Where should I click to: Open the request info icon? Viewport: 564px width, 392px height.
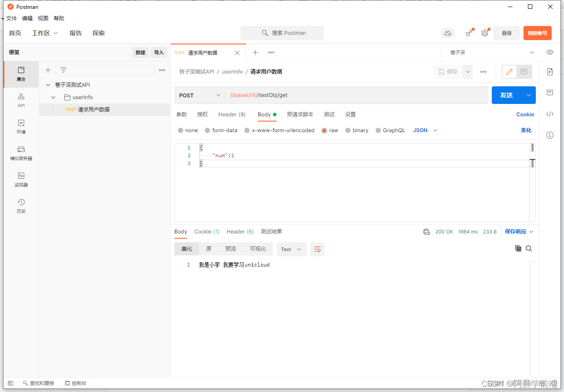[x=550, y=135]
